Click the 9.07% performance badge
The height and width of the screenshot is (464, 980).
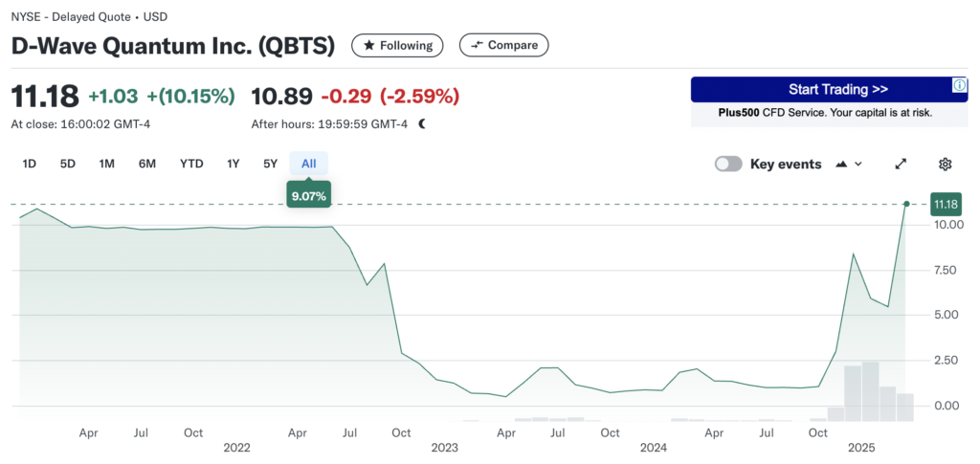(x=308, y=196)
